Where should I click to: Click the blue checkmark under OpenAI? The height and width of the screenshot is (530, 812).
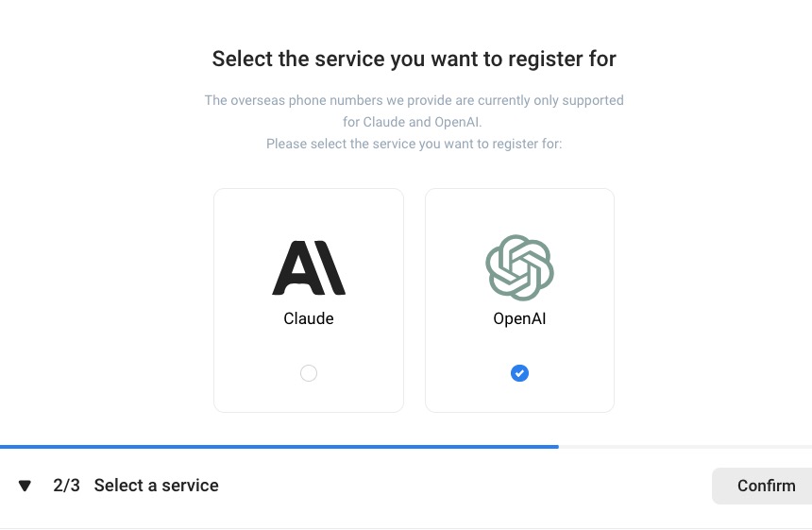(519, 373)
